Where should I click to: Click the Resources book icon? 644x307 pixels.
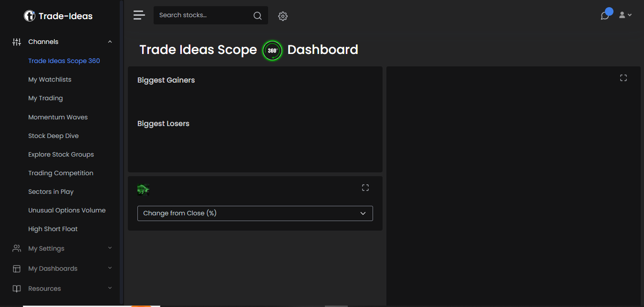(17, 289)
